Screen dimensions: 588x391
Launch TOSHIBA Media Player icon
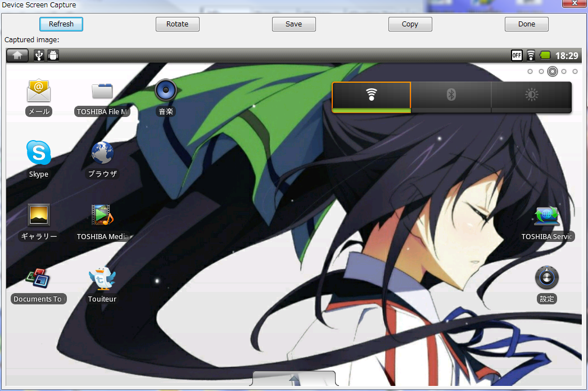click(102, 215)
